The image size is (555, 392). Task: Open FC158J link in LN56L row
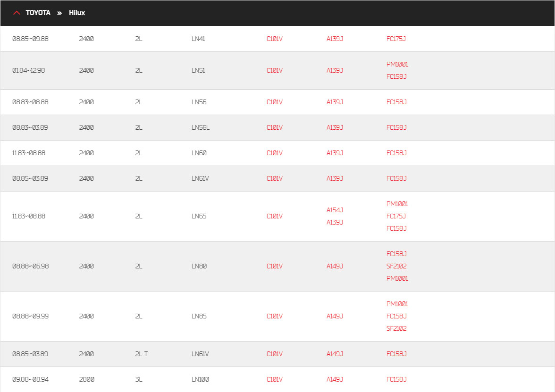[x=396, y=127]
